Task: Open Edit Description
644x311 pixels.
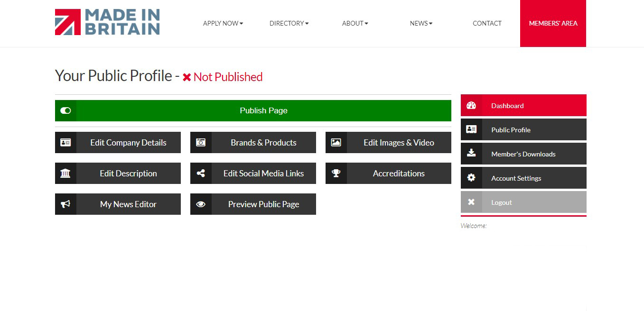Action: (x=118, y=173)
